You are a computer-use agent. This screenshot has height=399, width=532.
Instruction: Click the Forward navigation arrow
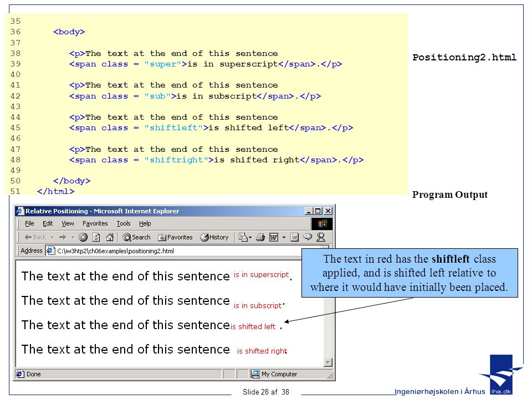point(63,237)
